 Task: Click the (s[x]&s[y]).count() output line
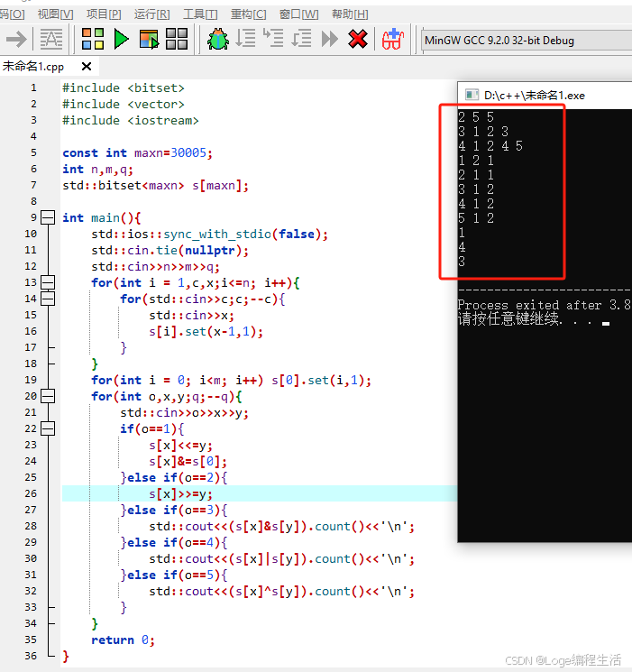282,526
